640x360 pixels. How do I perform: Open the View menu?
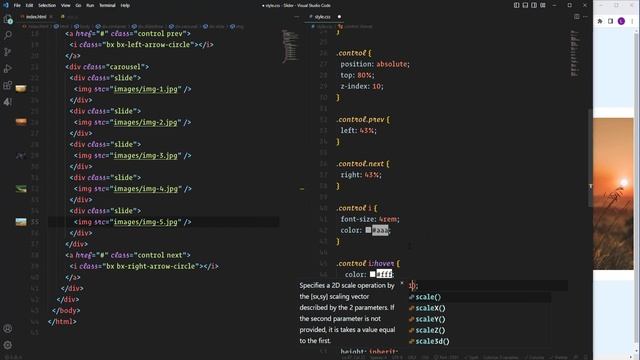(65, 5)
